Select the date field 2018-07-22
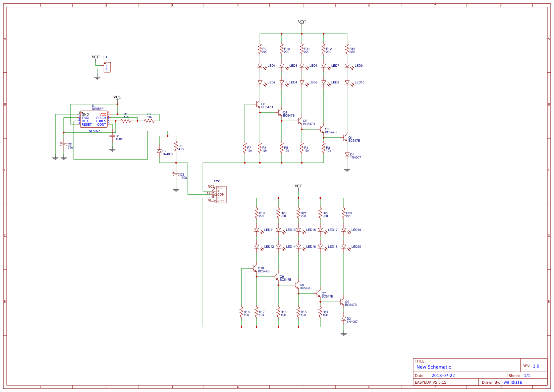The image size is (554, 392). (x=443, y=376)
